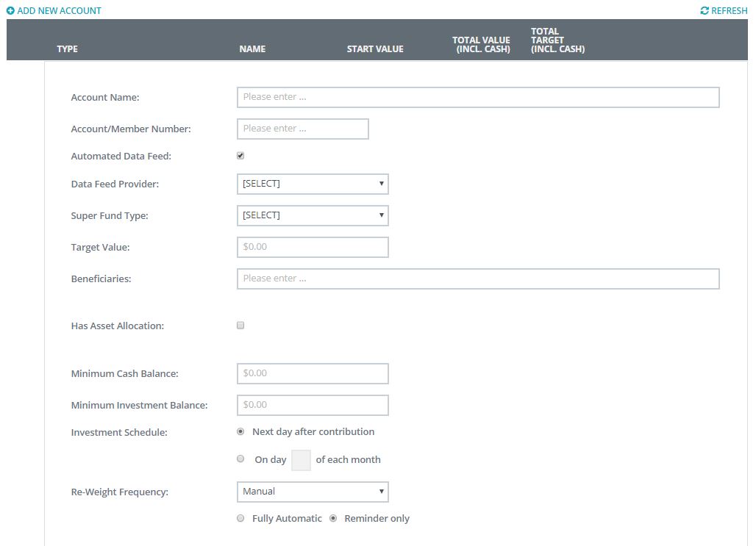Focus the Minimum Cash Balance field
The width and height of the screenshot is (756, 546).
[313, 373]
